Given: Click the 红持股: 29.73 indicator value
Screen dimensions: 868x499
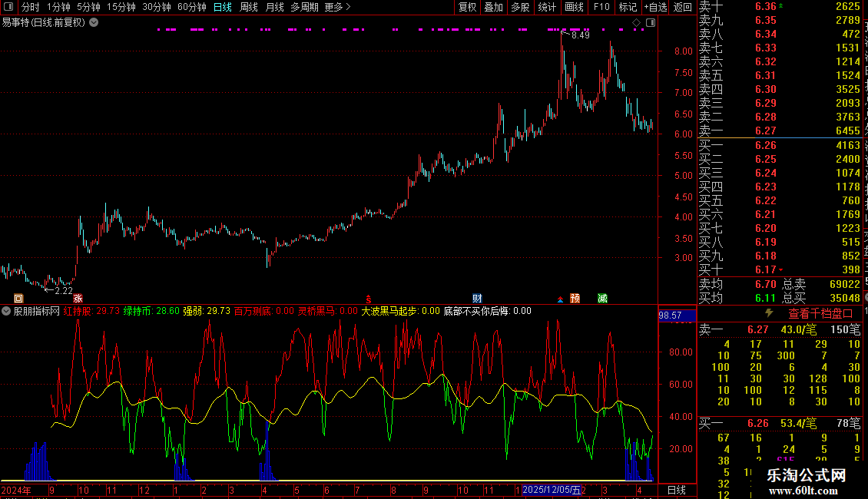Looking at the screenshot, I should point(91,311).
